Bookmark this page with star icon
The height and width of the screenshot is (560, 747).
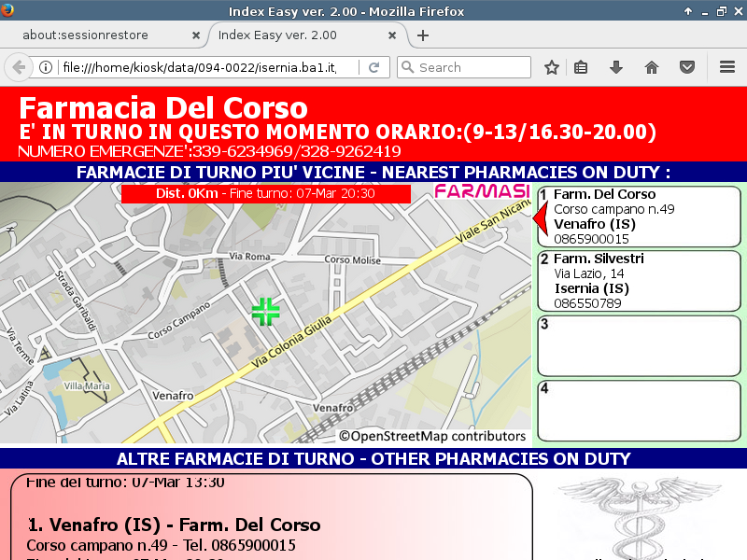coord(552,67)
